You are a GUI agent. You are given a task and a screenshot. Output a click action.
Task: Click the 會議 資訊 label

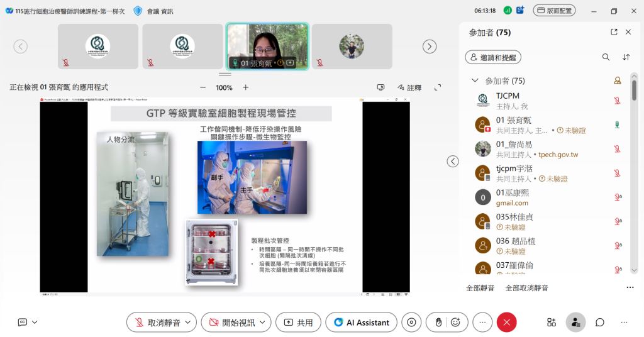(160, 11)
